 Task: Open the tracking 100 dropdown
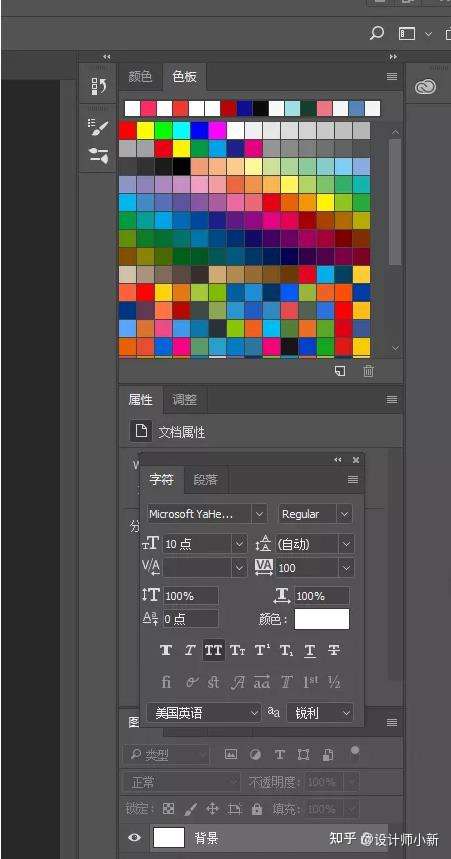[x=346, y=568]
